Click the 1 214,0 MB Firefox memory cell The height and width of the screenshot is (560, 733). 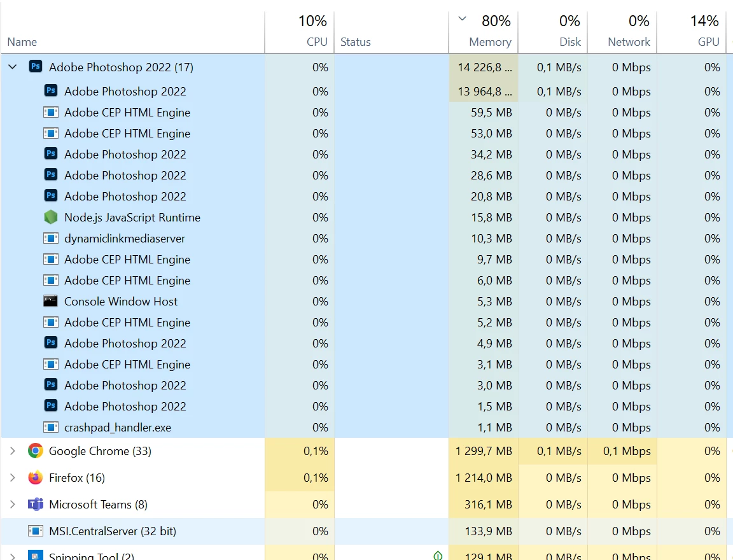484,478
